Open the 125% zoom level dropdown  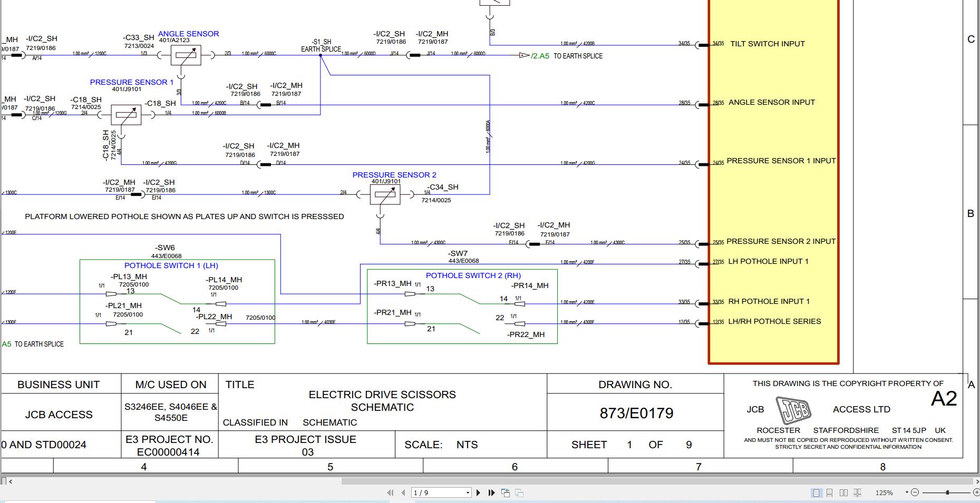coord(907,492)
